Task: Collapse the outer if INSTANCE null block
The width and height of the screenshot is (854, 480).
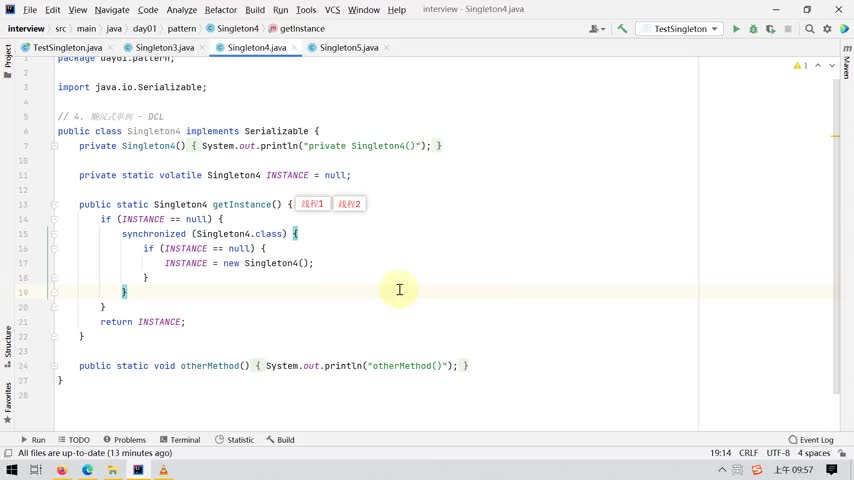Action: click(54, 220)
